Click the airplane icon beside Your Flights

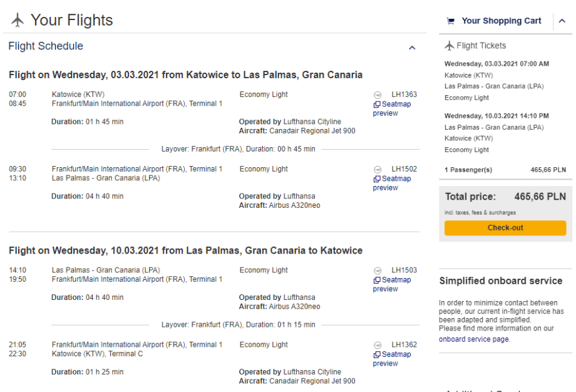point(18,21)
